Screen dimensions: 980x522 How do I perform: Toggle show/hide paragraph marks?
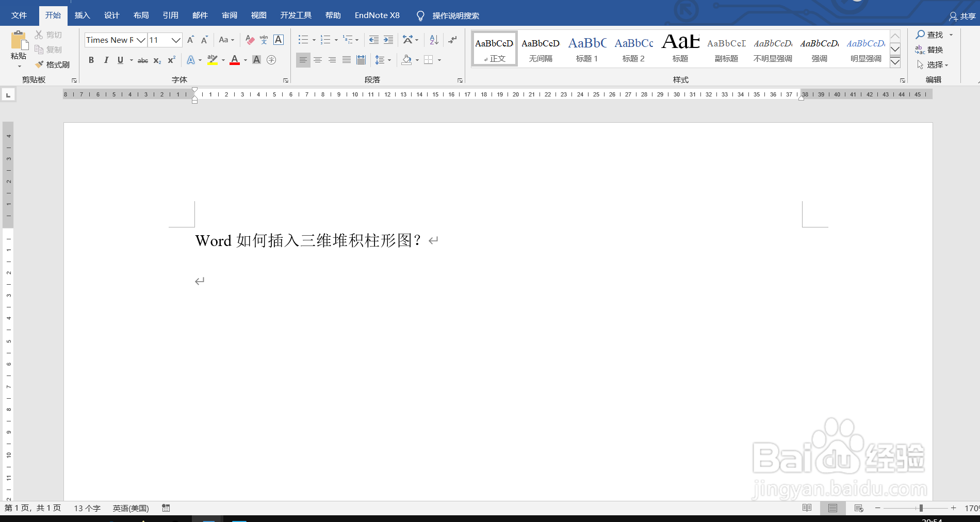pyautogui.click(x=452, y=40)
